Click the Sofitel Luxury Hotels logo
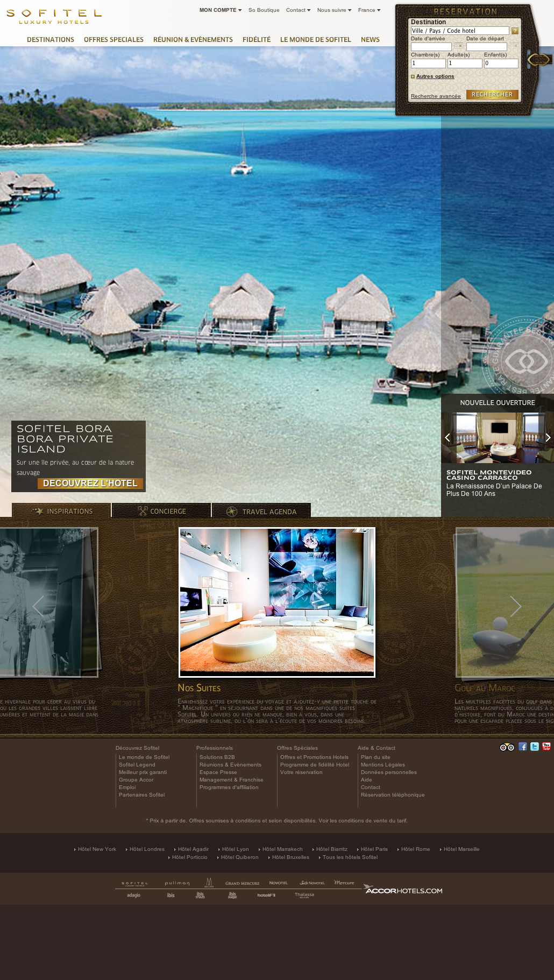 click(x=54, y=16)
